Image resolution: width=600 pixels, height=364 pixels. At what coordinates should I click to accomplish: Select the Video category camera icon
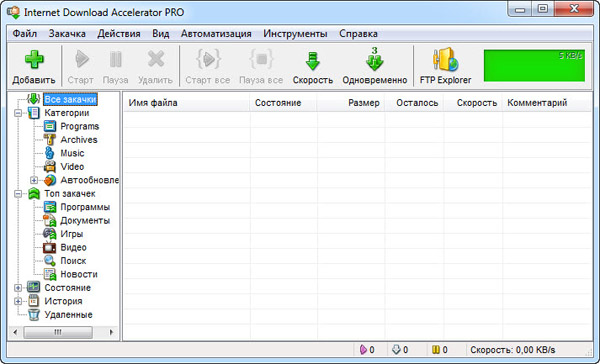pos(50,166)
